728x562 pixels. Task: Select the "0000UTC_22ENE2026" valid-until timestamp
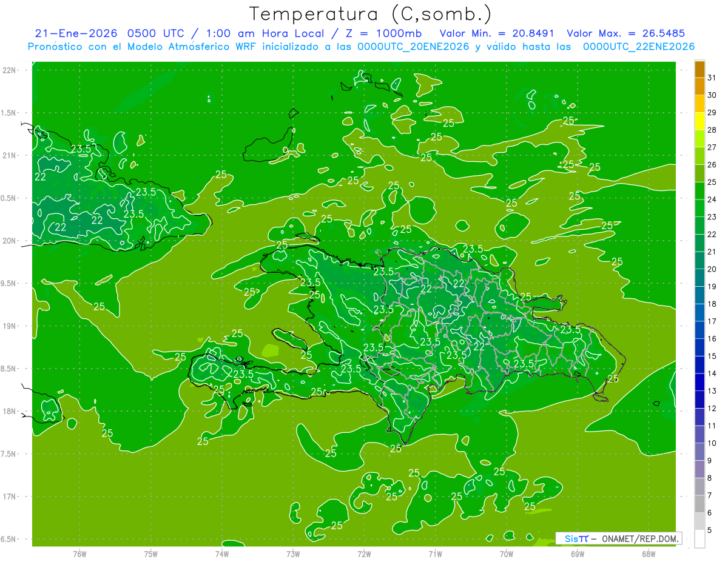click(x=638, y=47)
